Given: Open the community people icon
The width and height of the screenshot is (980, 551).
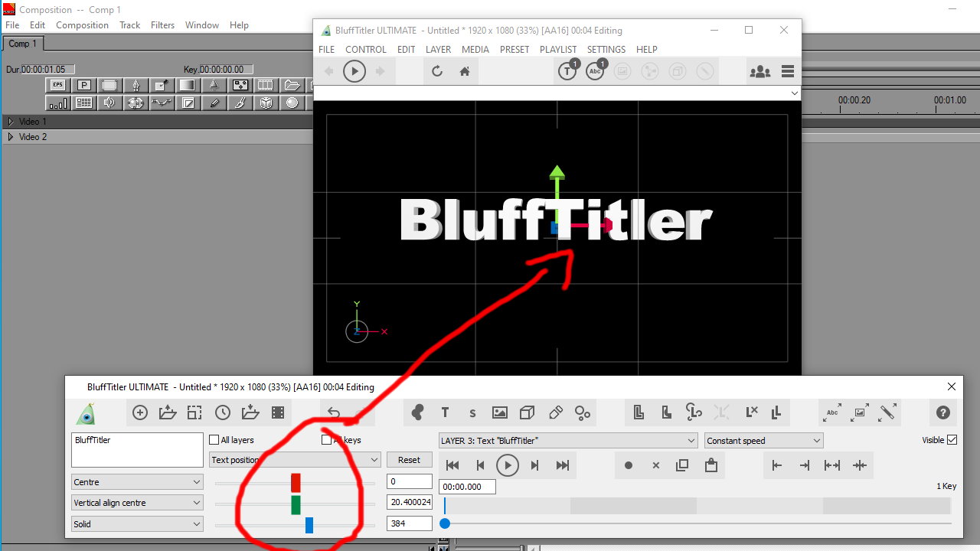Looking at the screenshot, I should 760,71.
